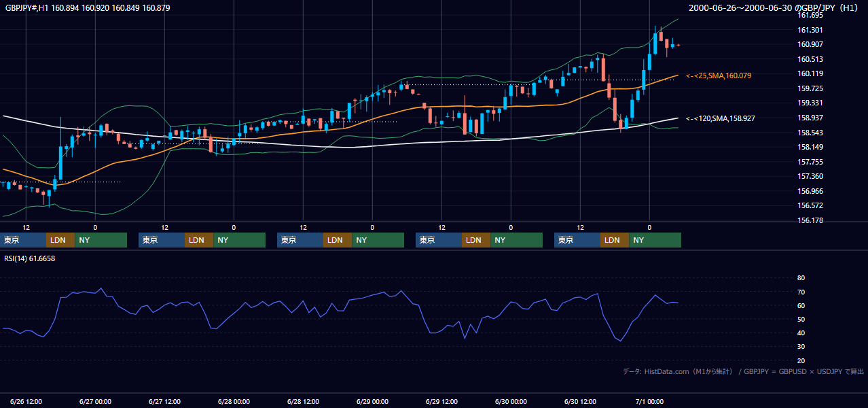Screen dimensions: 868x408
Task: Click the 161.695 price axis label
Action: (x=810, y=16)
